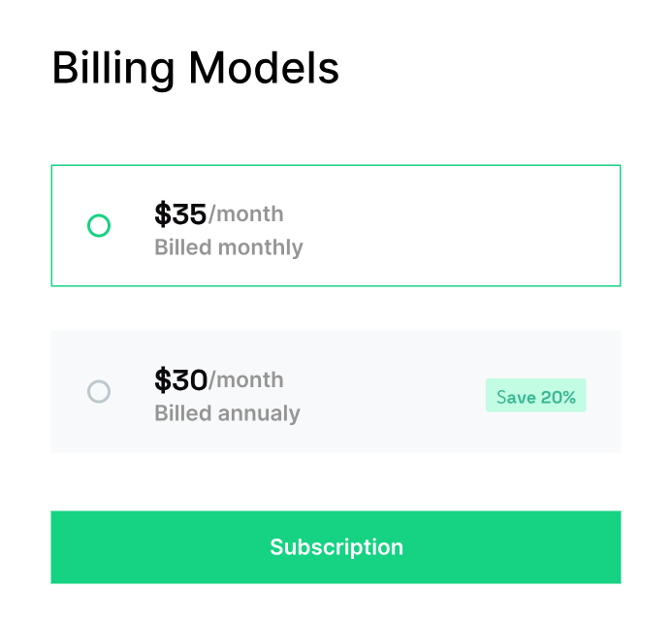Click the word "Models" in the heading
Viewport: 672px width, 623px height.
click(x=264, y=69)
